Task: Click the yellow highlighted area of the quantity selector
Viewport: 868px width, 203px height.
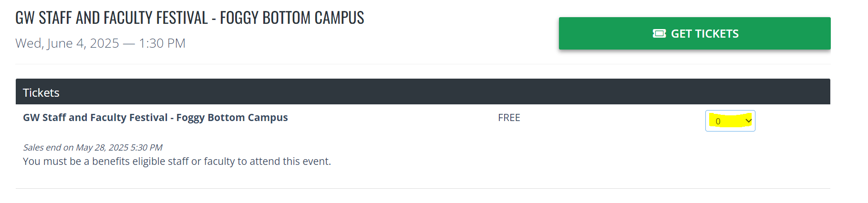Action: (x=730, y=121)
